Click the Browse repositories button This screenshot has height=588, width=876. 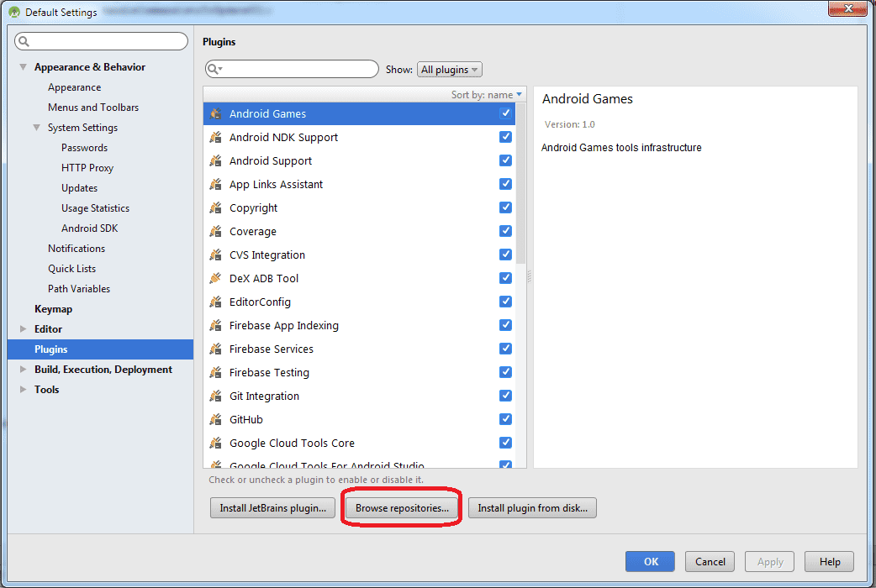click(402, 508)
